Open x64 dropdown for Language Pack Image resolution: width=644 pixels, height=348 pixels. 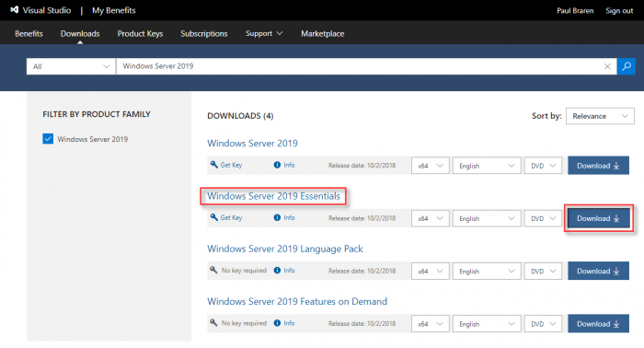click(430, 272)
